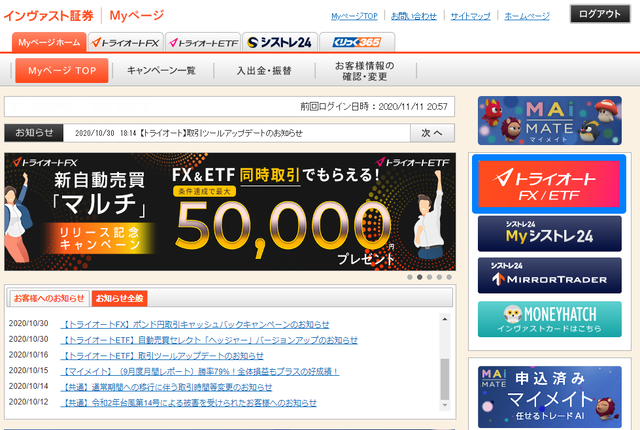Click the 50,000円 campaign banner
The height and width of the screenshot is (430, 640).
[x=230, y=212]
